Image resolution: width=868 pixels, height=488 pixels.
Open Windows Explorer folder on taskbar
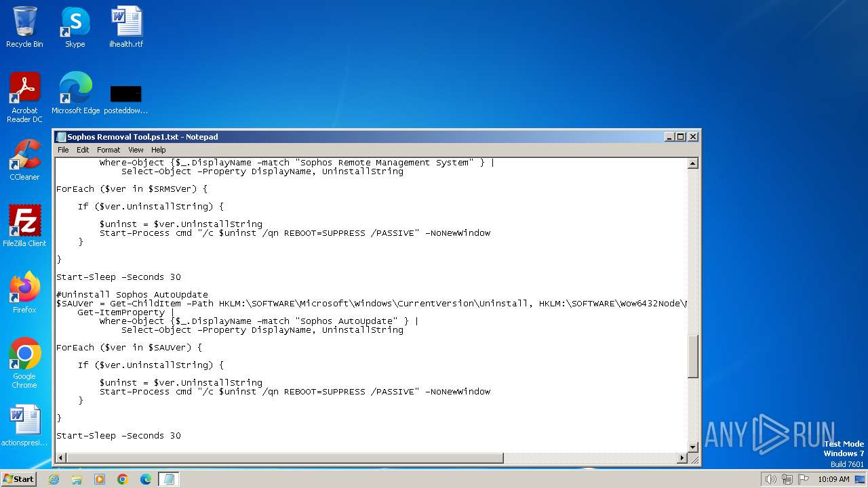pos(77,479)
